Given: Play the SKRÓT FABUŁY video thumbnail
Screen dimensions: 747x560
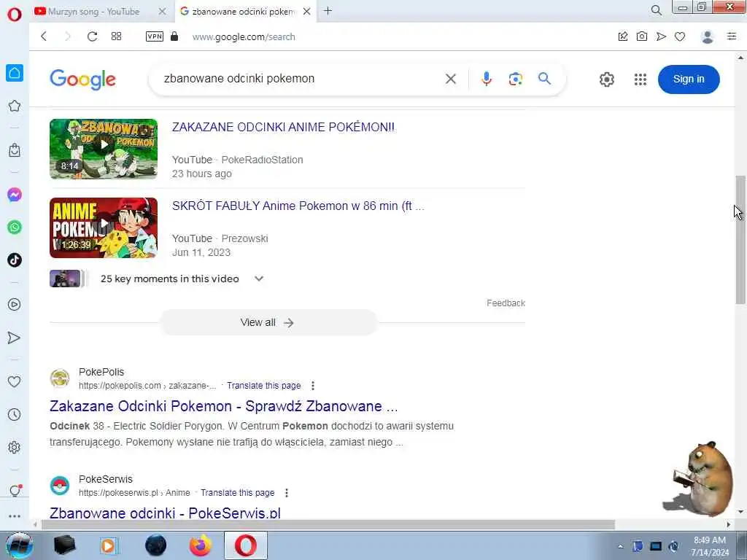Looking at the screenshot, I should pos(104,227).
